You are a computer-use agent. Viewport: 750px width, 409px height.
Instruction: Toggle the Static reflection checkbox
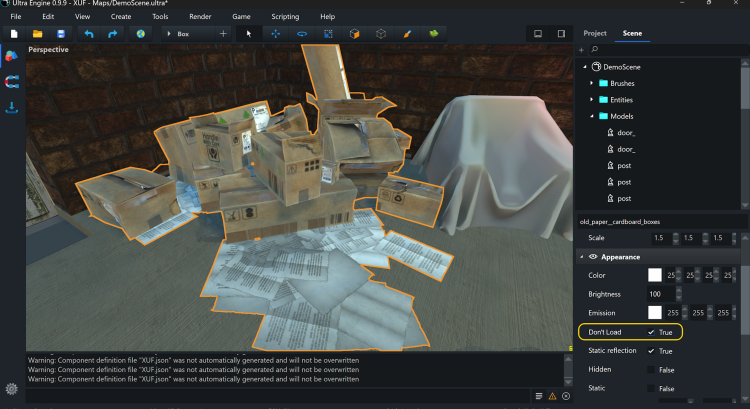pyautogui.click(x=652, y=351)
